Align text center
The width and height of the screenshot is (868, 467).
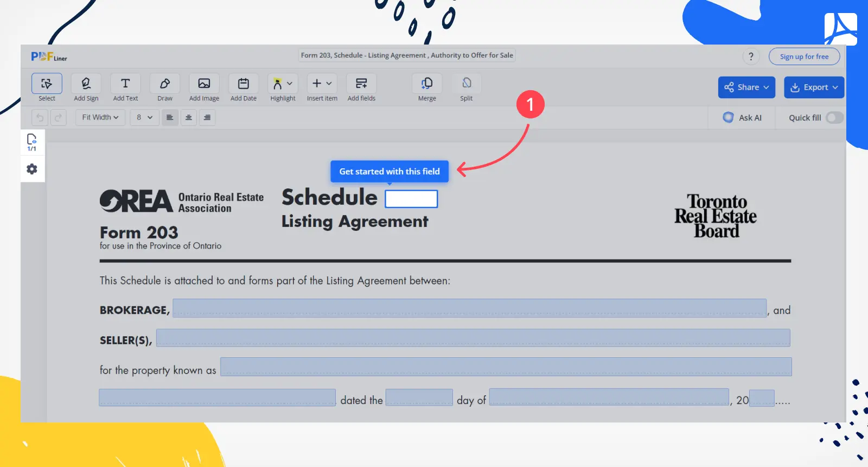189,117
